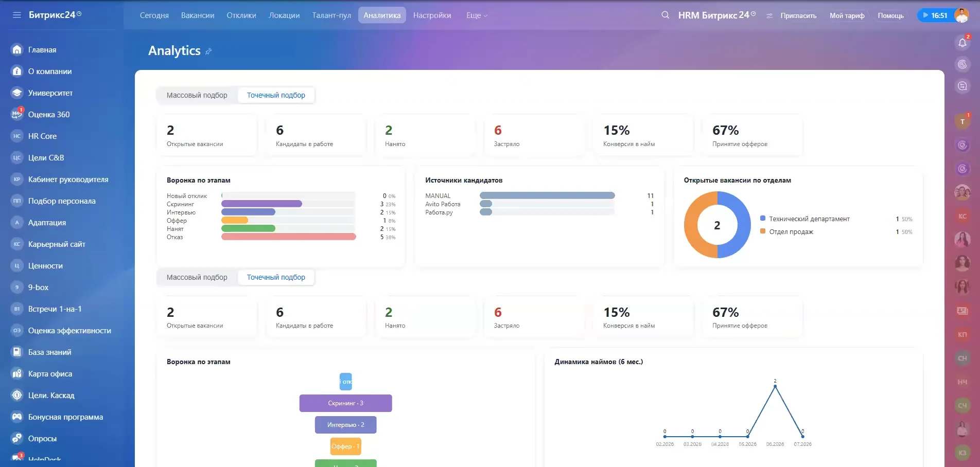Screen dimensions: 980x467
Task: Open Опросы sidebar icon
Action: [x=17, y=438]
